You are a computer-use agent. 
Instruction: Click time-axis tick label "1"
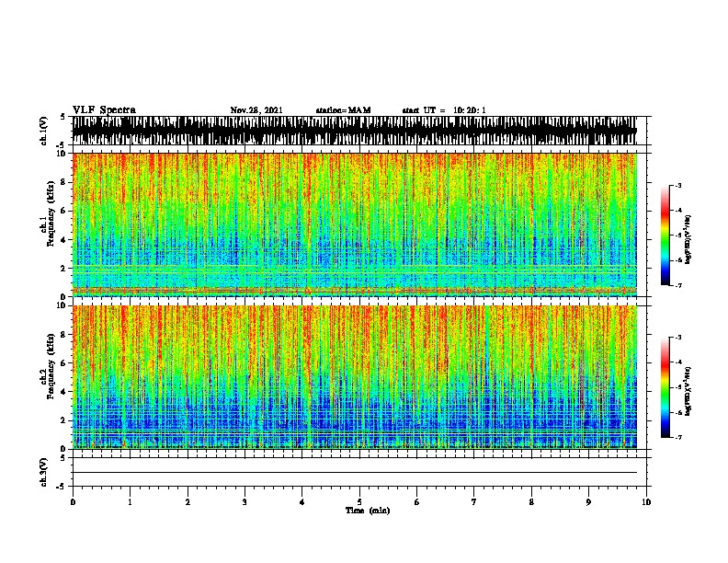coord(130,502)
